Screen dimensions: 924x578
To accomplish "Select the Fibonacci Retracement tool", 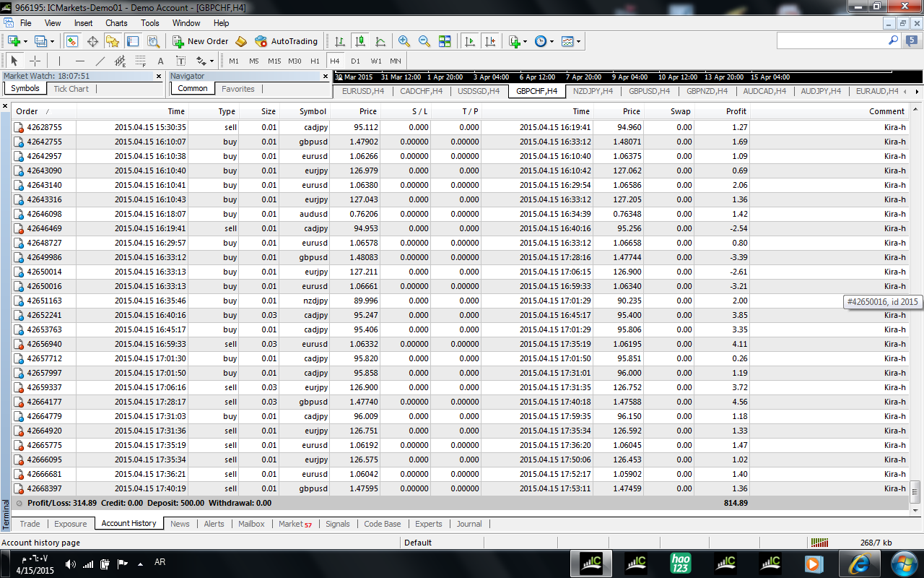I will pos(141,61).
